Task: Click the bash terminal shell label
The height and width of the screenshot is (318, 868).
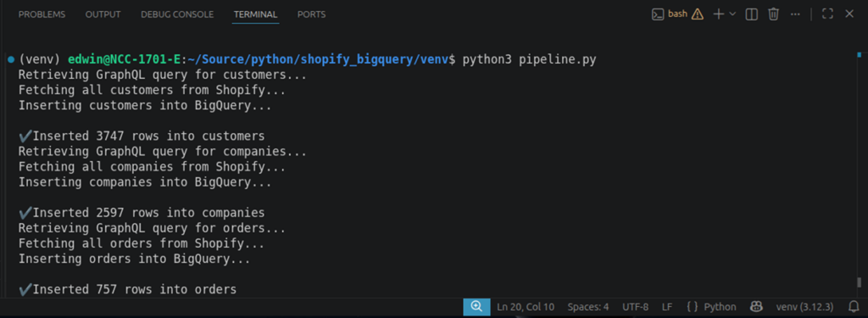Action: coord(677,14)
